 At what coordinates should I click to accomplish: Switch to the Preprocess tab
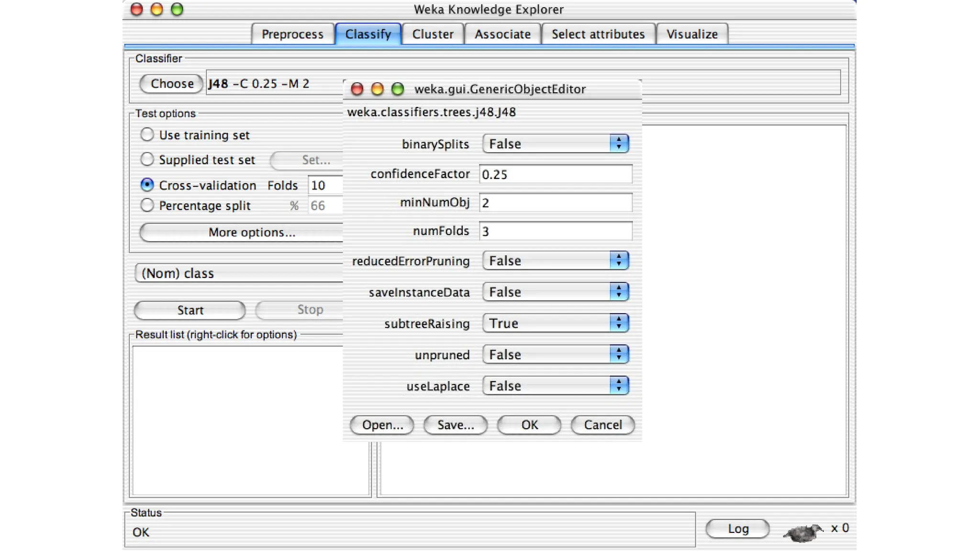[x=292, y=34]
